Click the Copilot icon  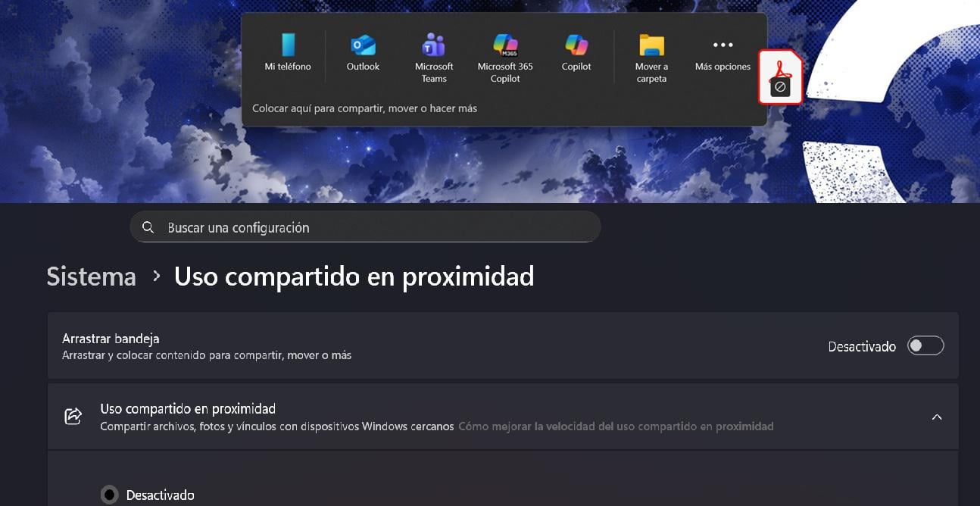click(576, 45)
